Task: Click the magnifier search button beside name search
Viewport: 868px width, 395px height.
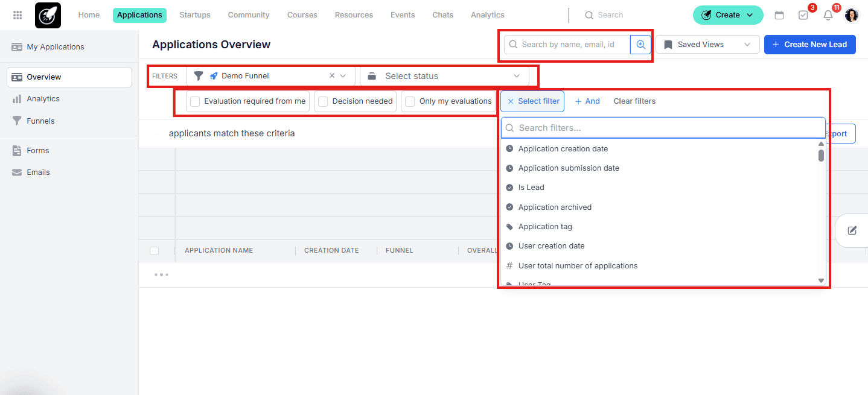Action: point(640,45)
